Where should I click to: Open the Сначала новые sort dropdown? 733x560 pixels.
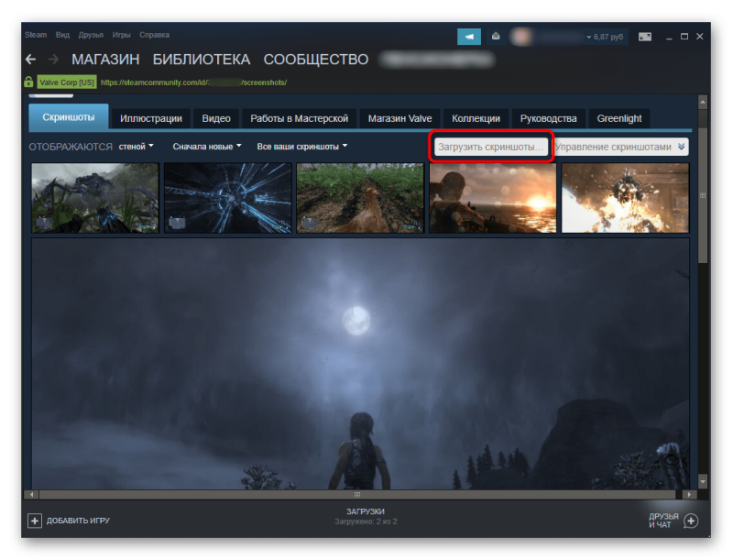pyautogui.click(x=207, y=147)
